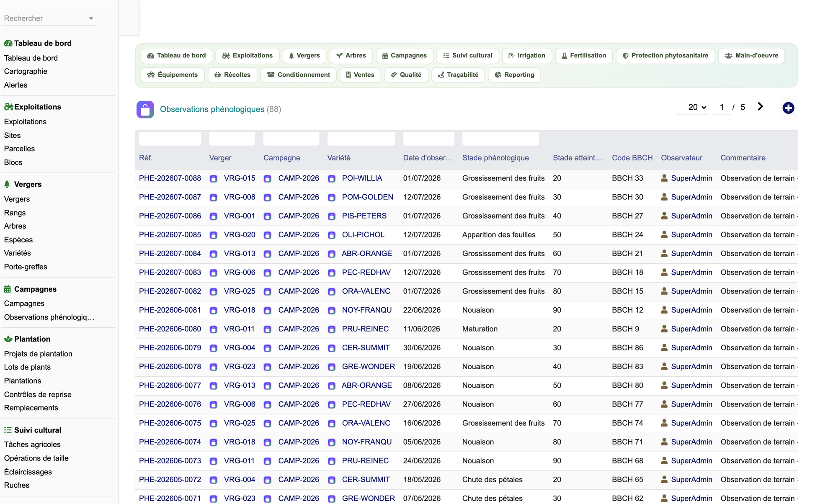The width and height of the screenshot is (815, 504).
Task: Add a new observation with the plus icon
Action: tap(788, 108)
